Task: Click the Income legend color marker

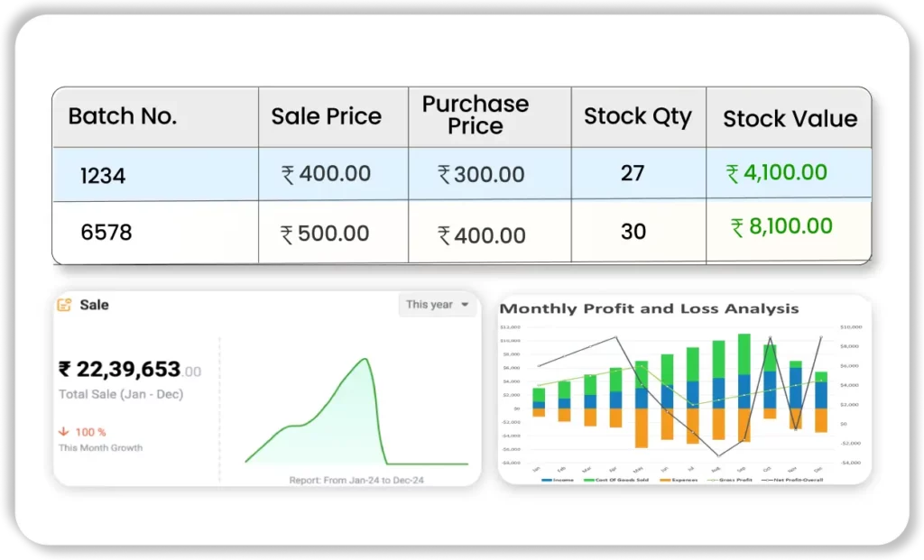Action: tap(546, 480)
